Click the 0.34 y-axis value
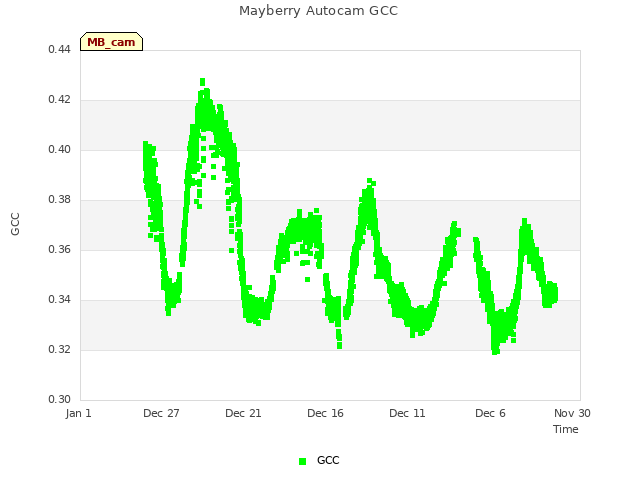Image resolution: width=640 pixels, height=480 pixels. coord(60,300)
